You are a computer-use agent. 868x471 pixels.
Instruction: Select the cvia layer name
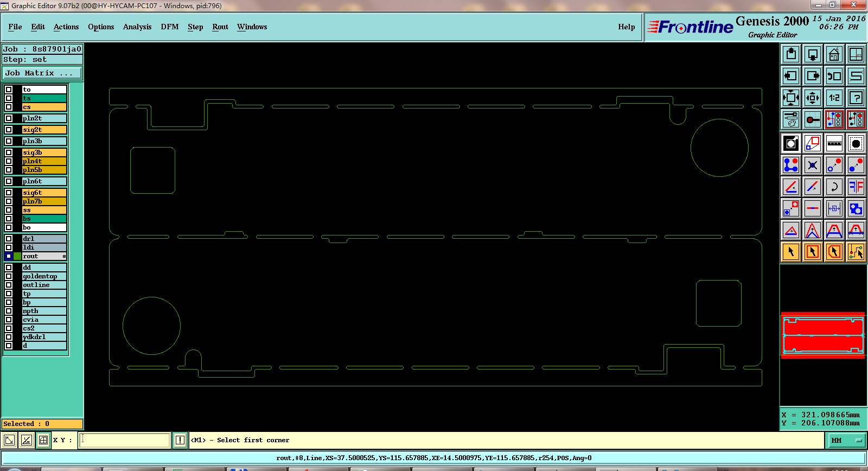(44, 320)
